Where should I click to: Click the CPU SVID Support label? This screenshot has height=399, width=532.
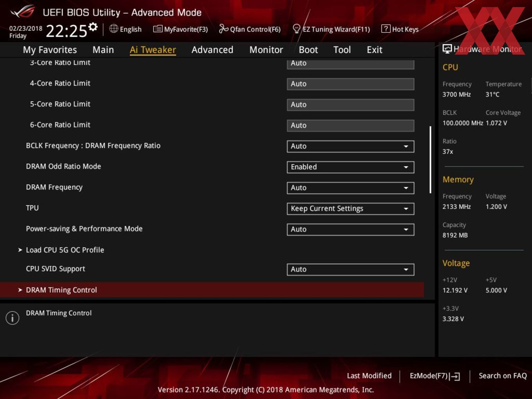(x=56, y=269)
